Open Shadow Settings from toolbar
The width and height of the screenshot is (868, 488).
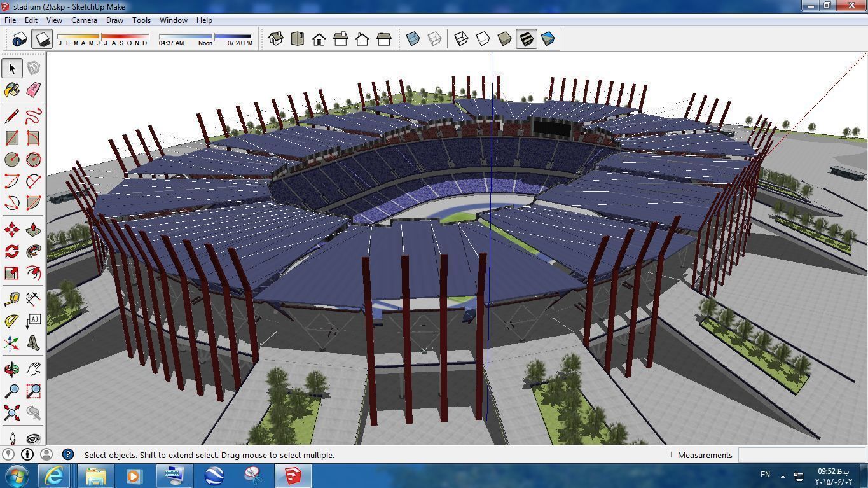18,39
